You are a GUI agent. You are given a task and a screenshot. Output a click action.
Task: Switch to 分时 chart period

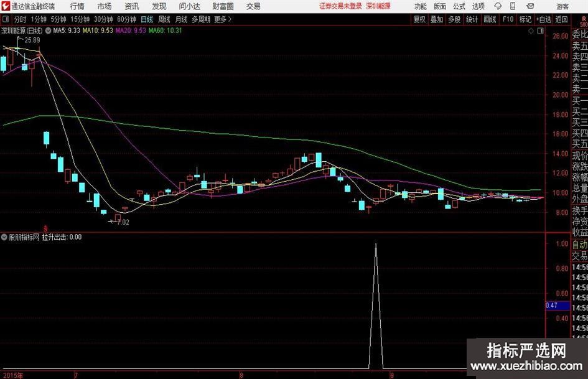(21, 19)
